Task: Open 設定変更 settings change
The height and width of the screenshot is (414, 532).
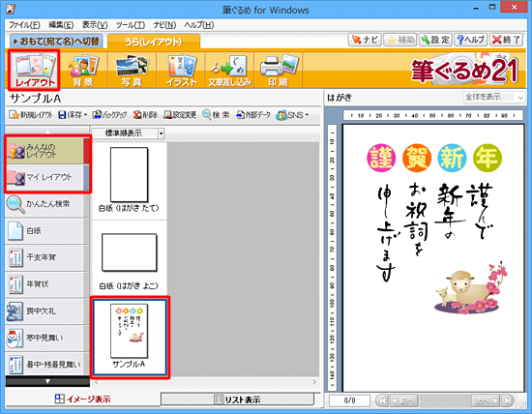Action: (180, 115)
